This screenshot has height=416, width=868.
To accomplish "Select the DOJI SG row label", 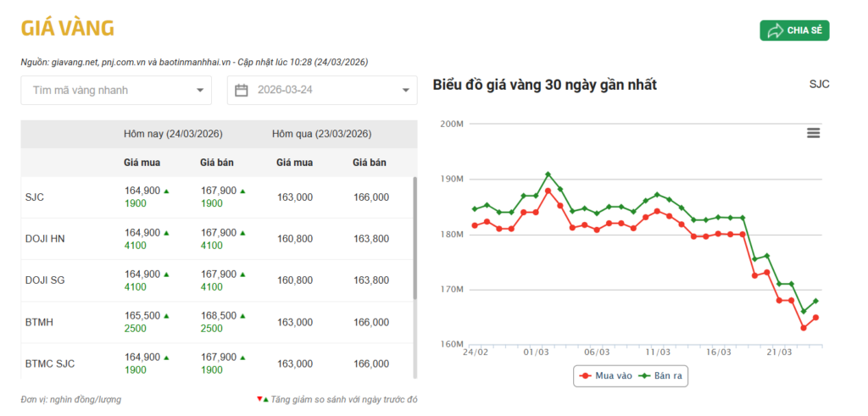I will pyautogui.click(x=46, y=280).
